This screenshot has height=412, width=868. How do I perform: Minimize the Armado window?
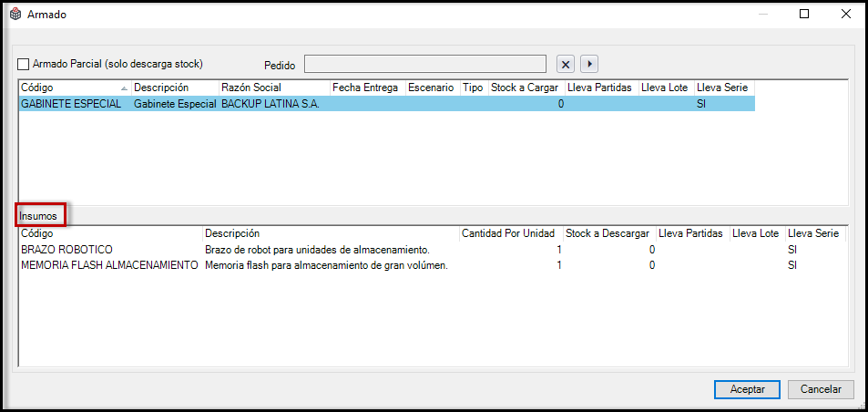click(x=764, y=15)
